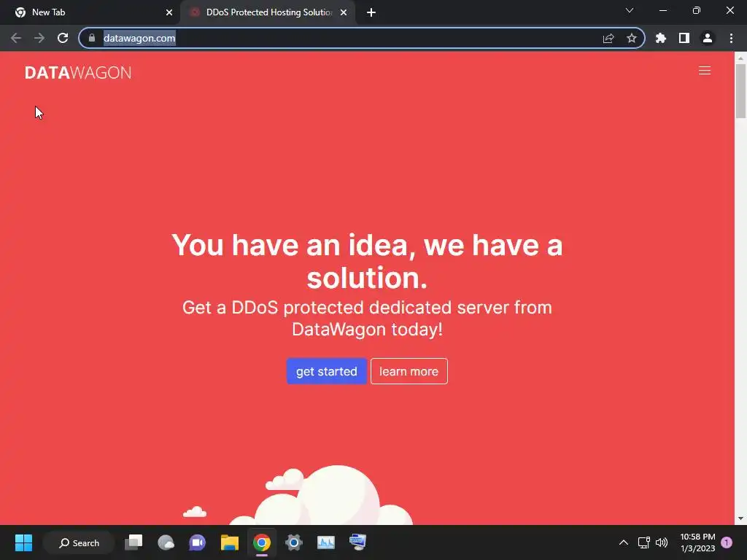
Task: Open the remote desktop taskbar app
Action: pyautogui.click(x=357, y=542)
